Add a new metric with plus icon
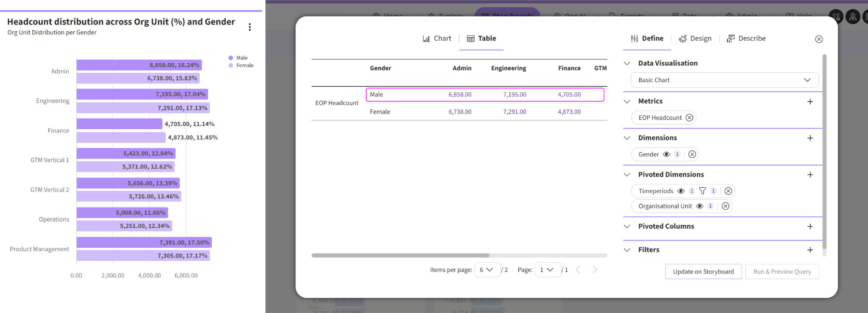 pyautogui.click(x=810, y=102)
